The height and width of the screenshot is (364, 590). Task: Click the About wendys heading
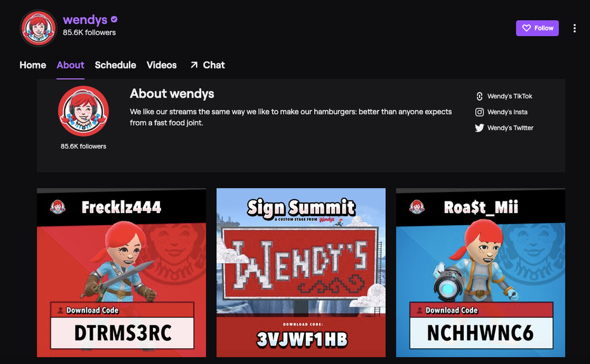point(172,94)
